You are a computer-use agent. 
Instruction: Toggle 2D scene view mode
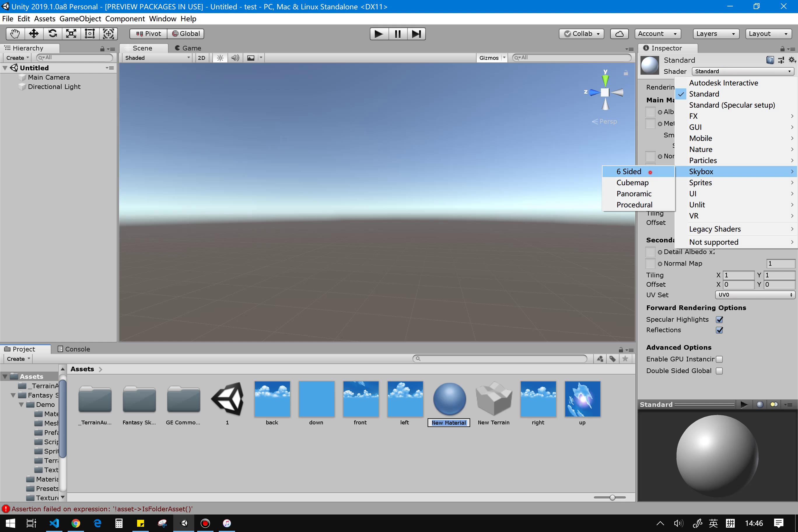(202, 58)
